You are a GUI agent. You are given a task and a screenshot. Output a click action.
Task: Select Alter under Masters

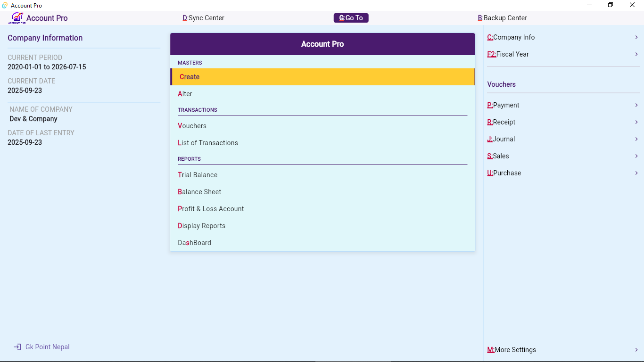[322, 94]
